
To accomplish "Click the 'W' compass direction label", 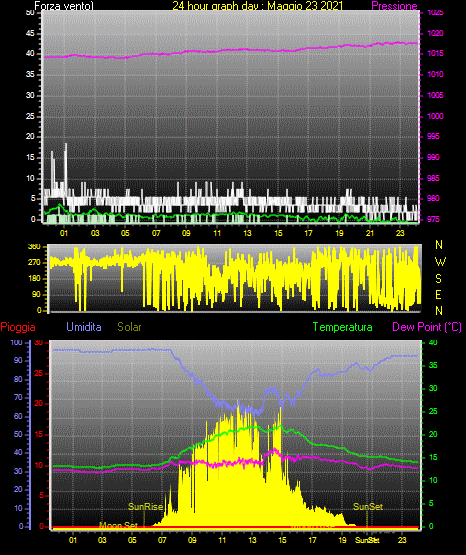I will tap(440, 262).
